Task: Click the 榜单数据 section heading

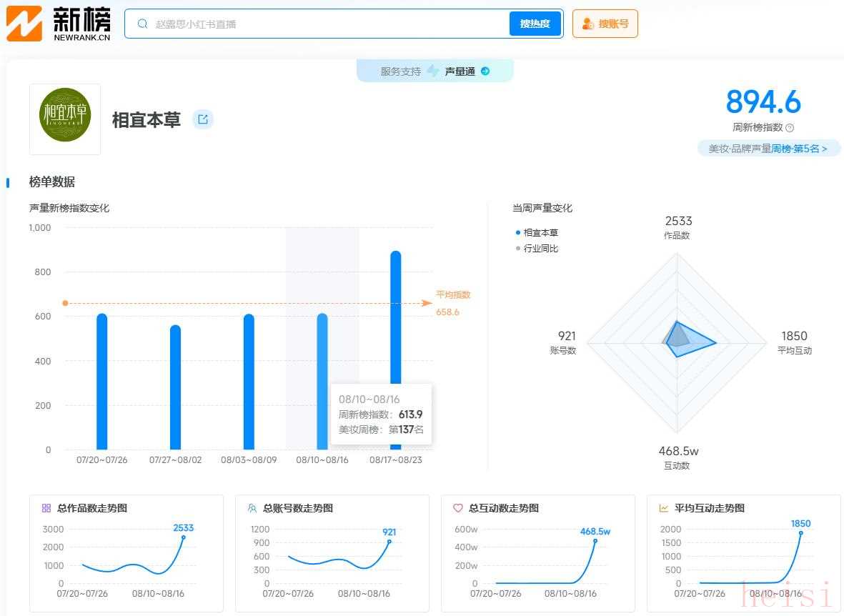Action: pos(51,182)
